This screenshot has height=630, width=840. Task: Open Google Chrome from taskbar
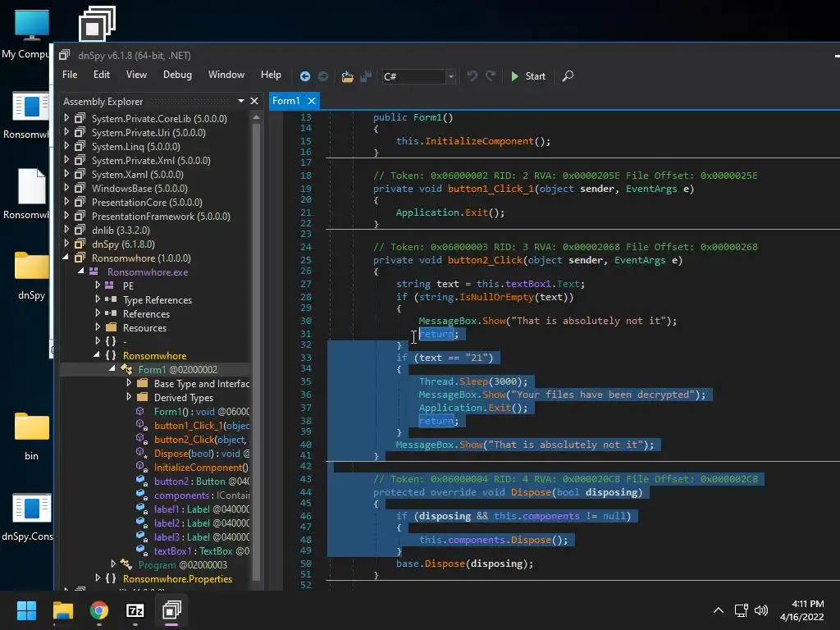pos(99,610)
